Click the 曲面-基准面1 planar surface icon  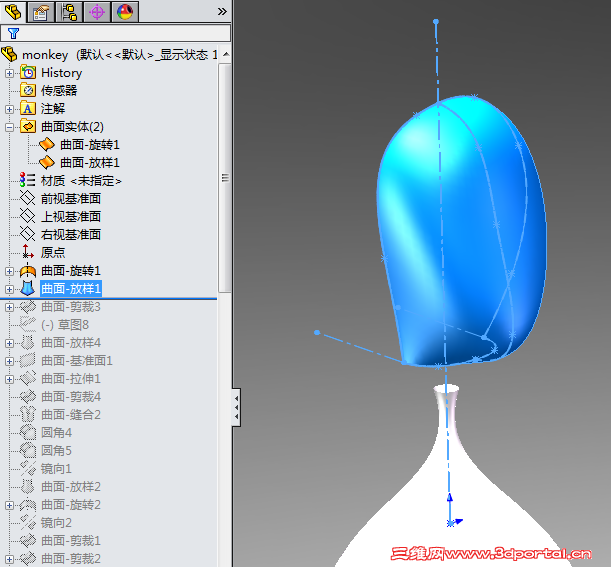click(28, 360)
